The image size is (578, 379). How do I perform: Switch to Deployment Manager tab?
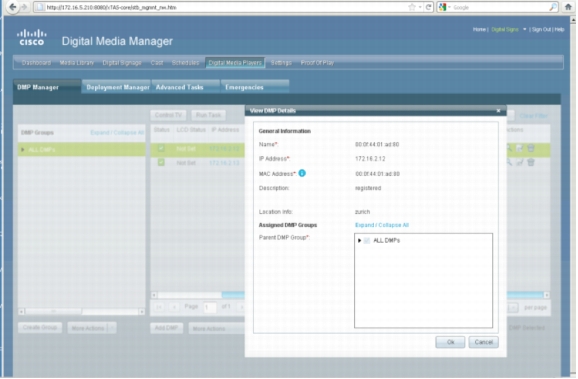click(x=116, y=87)
